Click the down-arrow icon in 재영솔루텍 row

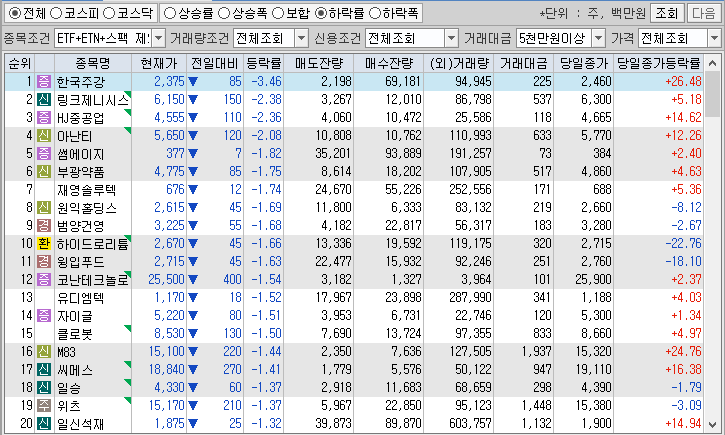(193, 190)
